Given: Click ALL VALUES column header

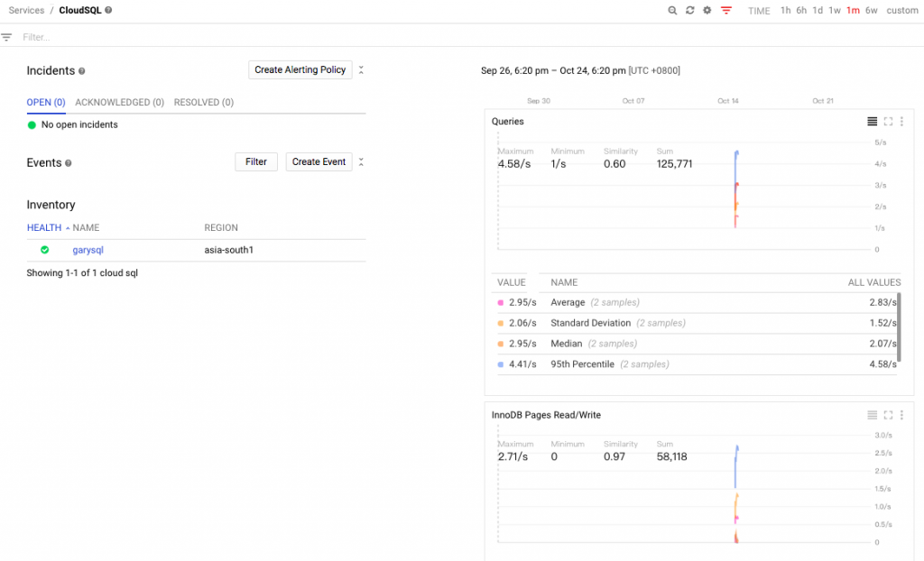Looking at the screenshot, I should pyautogui.click(x=874, y=283).
